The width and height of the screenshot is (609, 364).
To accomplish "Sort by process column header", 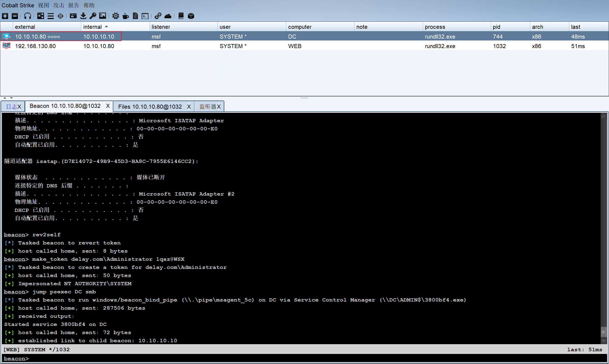I will [x=457, y=27].
